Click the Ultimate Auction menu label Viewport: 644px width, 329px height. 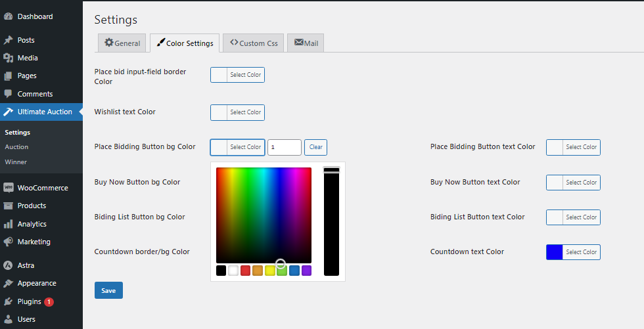click(x=45, y=112)
